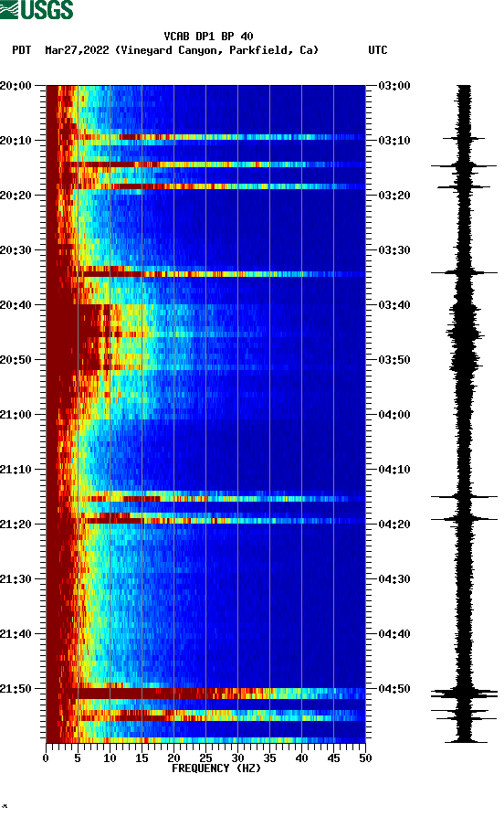
Task: Click the '10' frequency axis tick label
Action: (x=110, y=758)
